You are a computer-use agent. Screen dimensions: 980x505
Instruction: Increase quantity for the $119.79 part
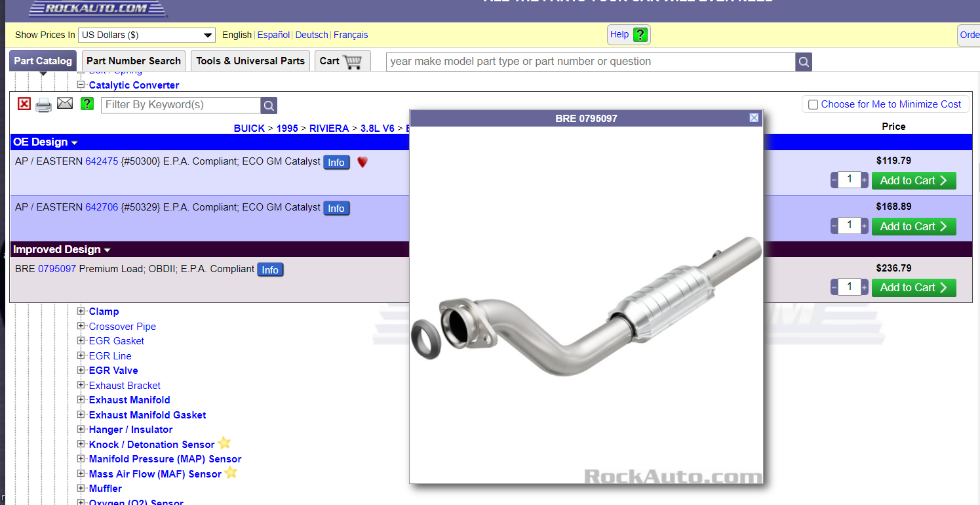[x=865, y=180]
